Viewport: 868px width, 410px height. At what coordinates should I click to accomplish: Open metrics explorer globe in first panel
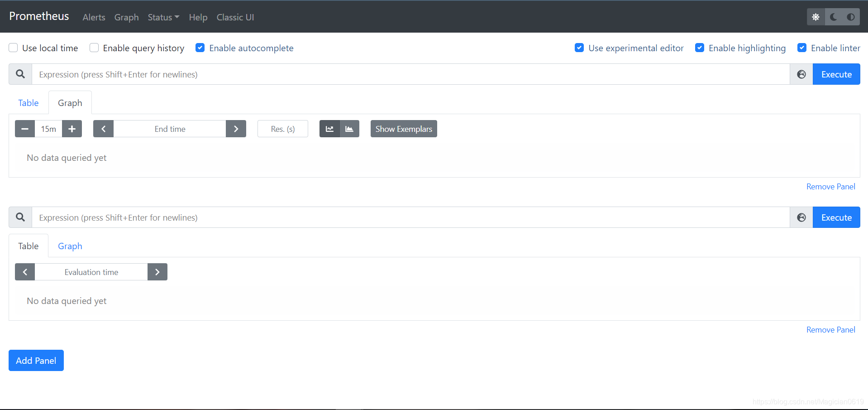[x=801, y=74]
